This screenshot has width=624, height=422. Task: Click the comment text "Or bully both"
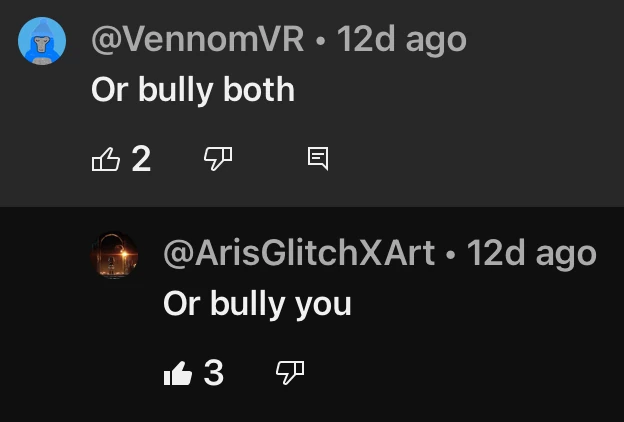tap(193, 90)
